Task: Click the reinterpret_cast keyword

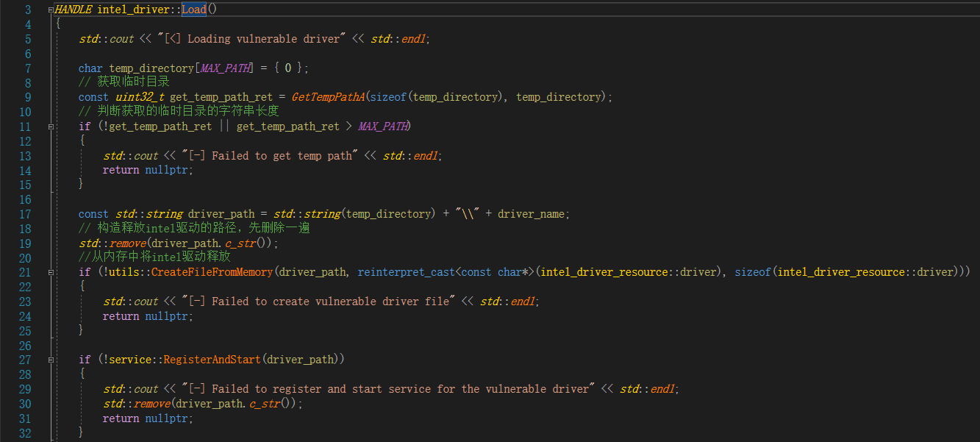Action: (x=407, y=272)
